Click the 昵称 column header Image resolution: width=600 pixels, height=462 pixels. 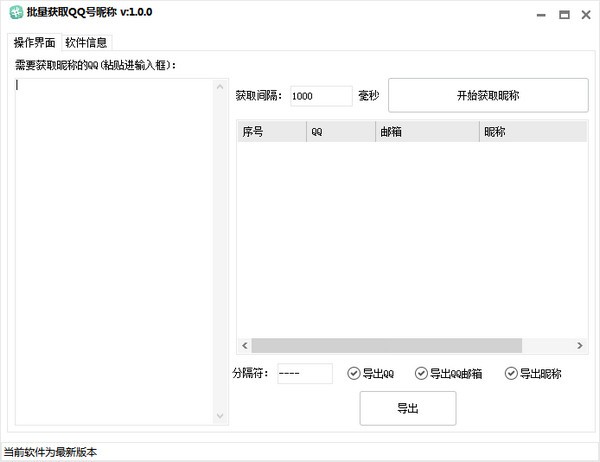tap(530, 132)
